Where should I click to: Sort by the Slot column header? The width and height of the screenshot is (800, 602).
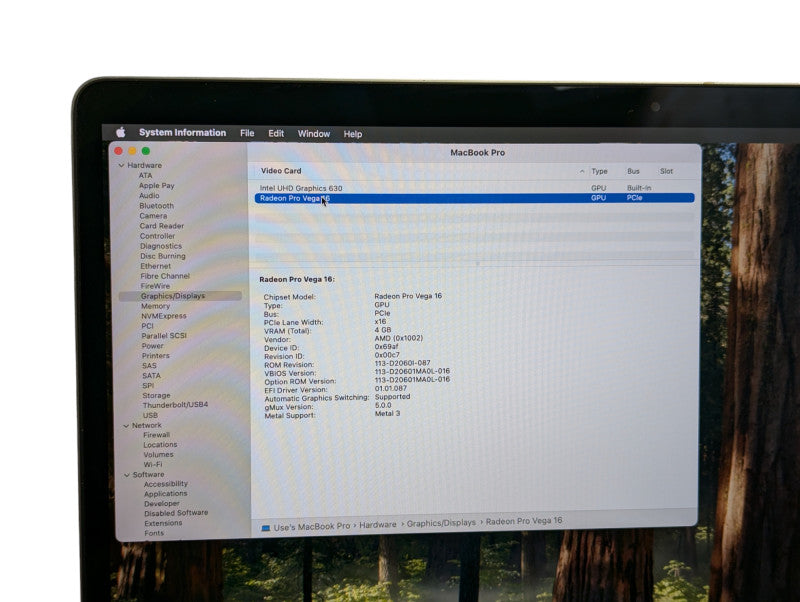click(666, 171)
